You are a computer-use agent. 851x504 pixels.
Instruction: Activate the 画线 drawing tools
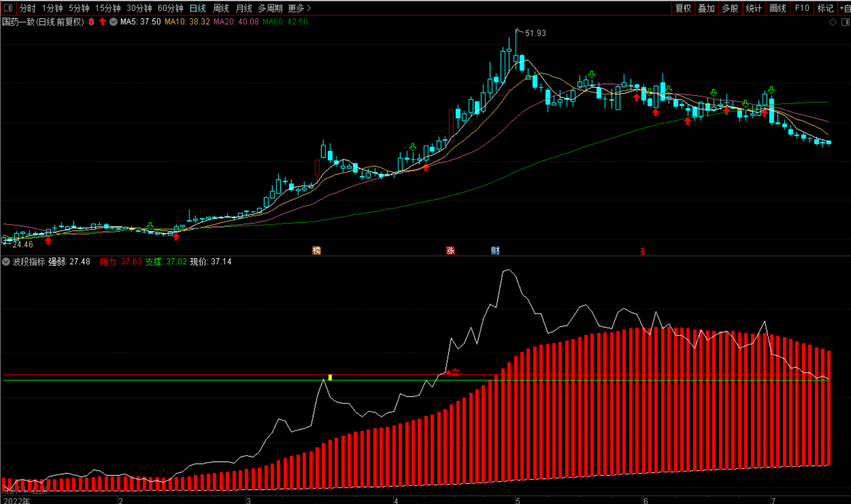click(778, 8)
